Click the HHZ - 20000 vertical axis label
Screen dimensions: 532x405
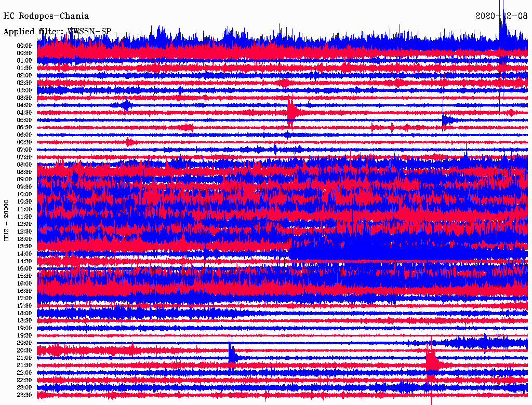click(x=7, y=219)
